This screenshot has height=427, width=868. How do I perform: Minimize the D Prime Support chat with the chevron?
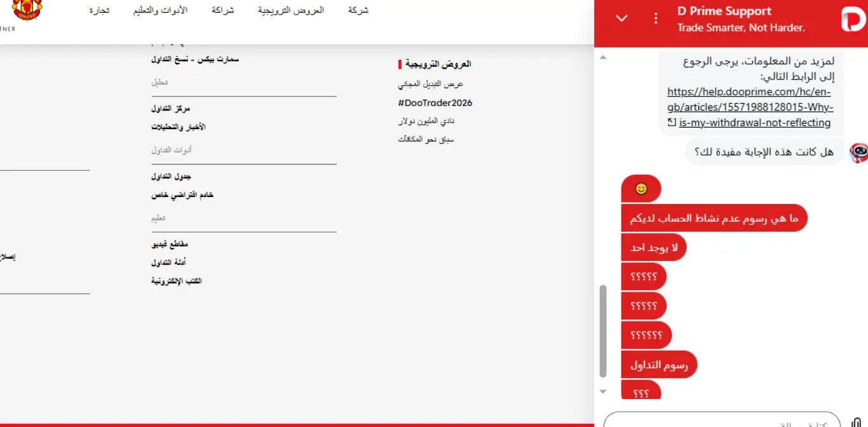[622, 18]
